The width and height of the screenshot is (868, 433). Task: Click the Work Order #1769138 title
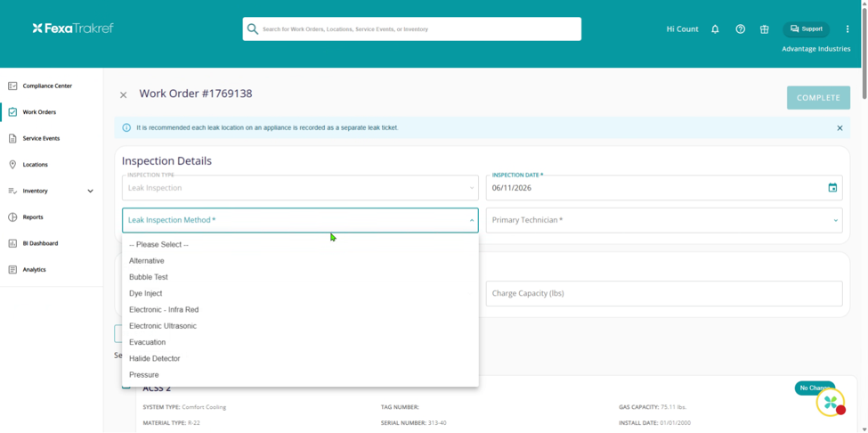tap(195, 94)
